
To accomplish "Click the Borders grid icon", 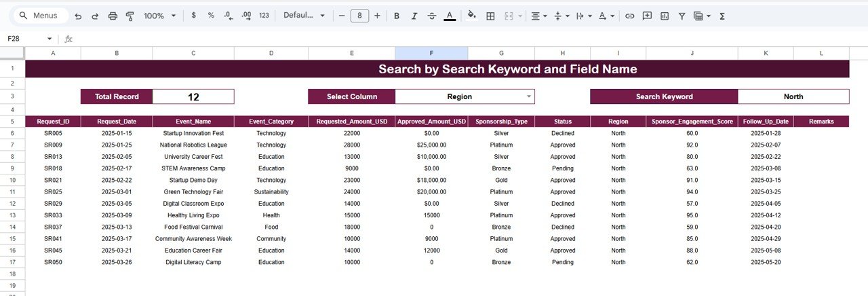I will point(490,16).
